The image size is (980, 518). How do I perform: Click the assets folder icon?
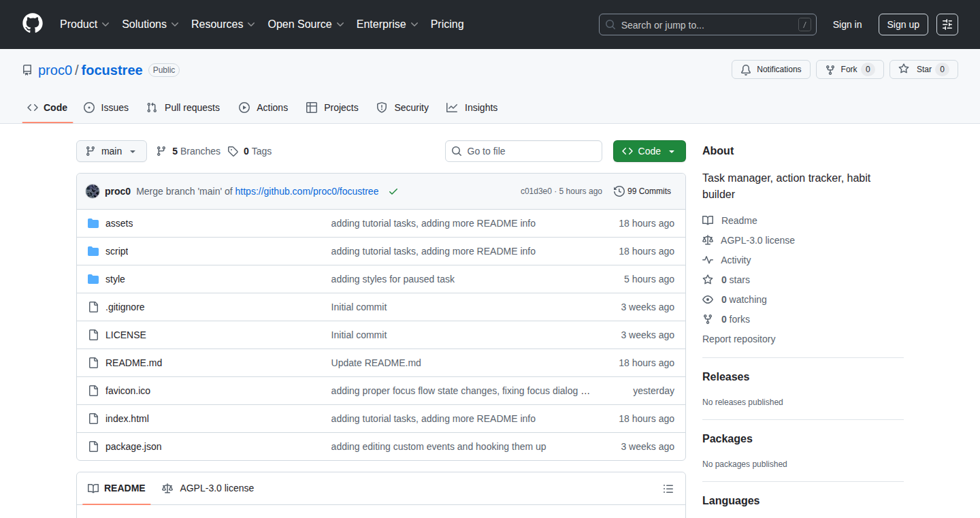pos(93,223)
